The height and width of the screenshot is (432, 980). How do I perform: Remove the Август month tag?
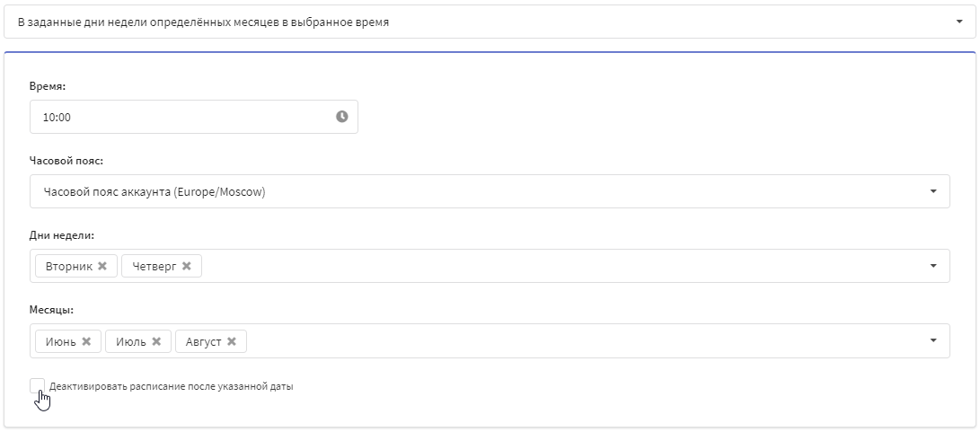(x=231, y=341)
